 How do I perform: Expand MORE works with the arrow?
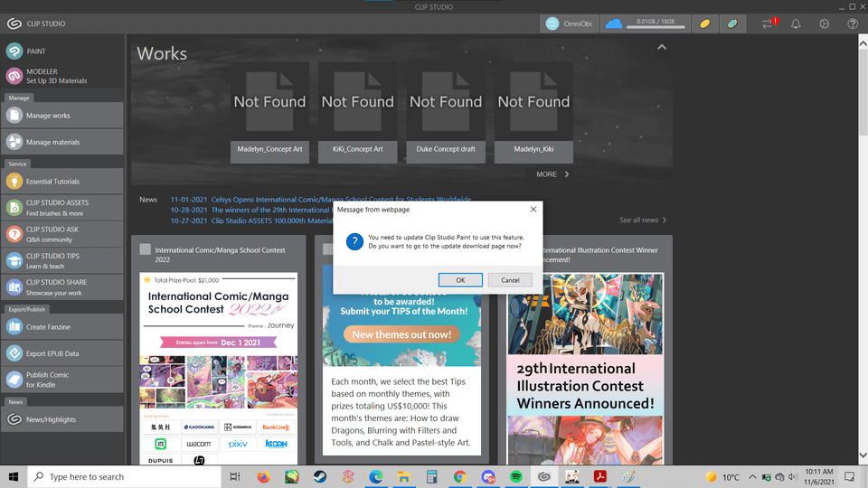[x=553, y=174]
